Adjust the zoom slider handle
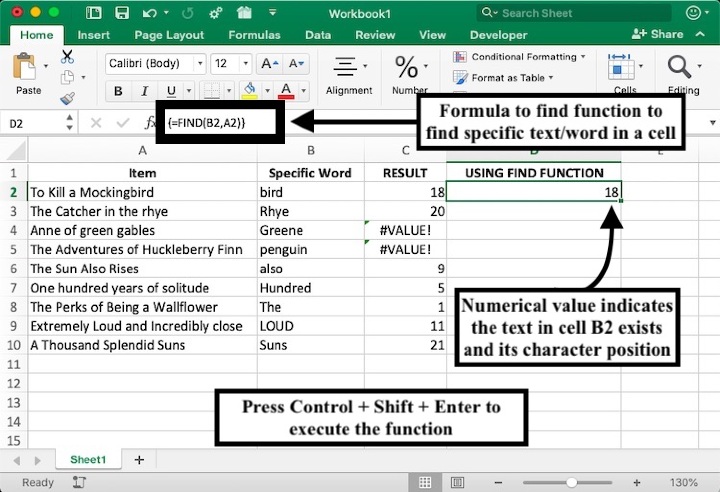Screen dimensions: 720x492 tap(571, 482)
